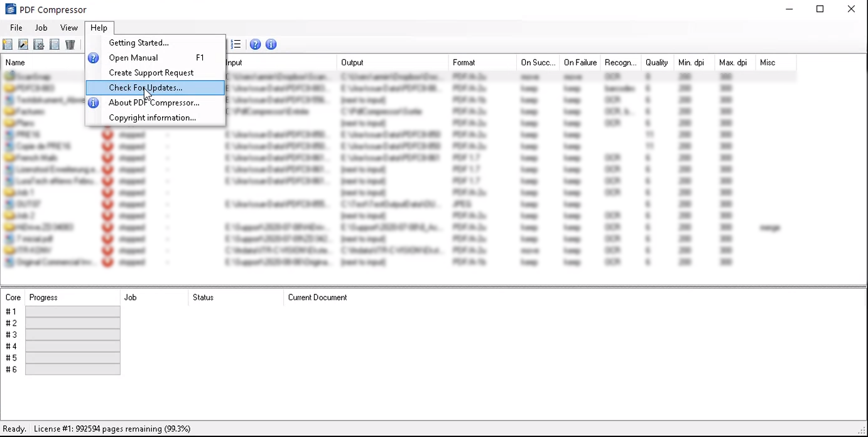
Task: Click the window resize grip in status bar
Action: point(862,431)
